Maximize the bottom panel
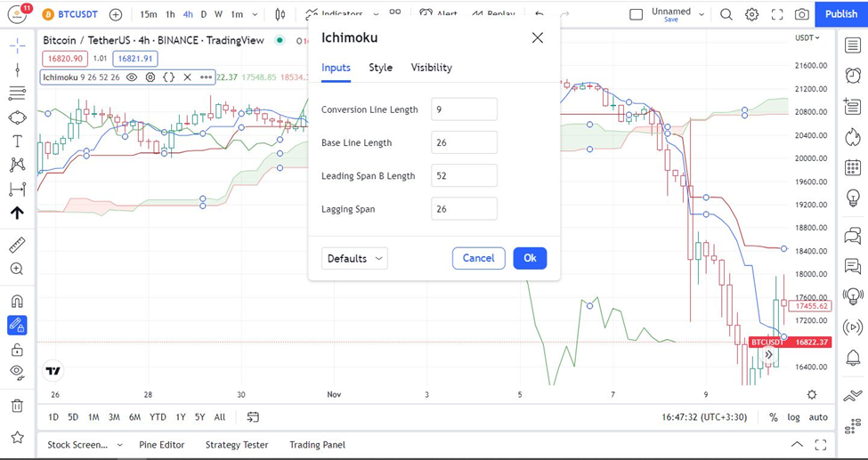This screenshot has height=460, width=868. pyautogui.click(x=821, y=445)
